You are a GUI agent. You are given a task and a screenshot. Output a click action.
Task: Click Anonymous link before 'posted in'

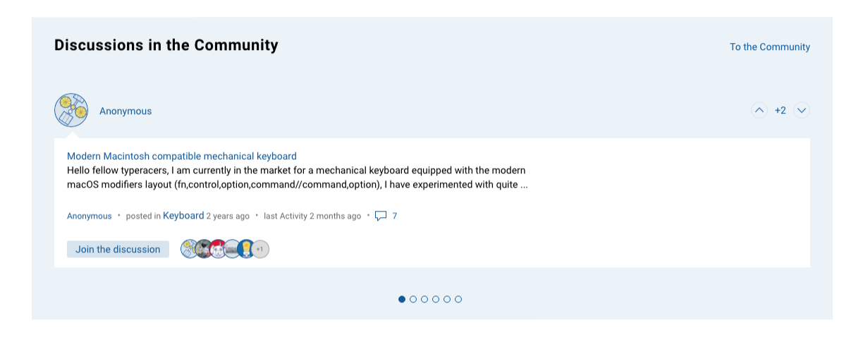tap(90, 216)
